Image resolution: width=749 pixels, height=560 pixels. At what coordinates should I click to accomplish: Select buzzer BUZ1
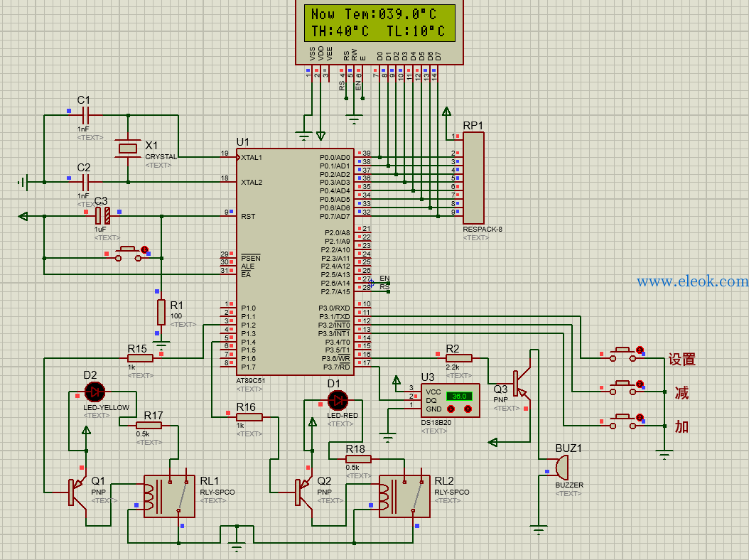pos(561,468)
